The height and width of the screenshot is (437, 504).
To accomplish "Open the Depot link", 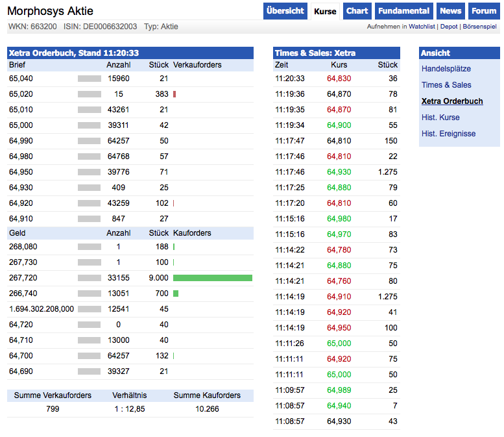I will click(449, 27).
